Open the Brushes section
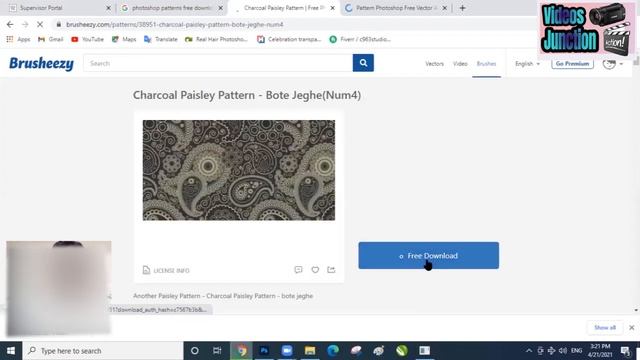Image resolution: width=640 pixels, height=360 pixels. click(486, 64)
